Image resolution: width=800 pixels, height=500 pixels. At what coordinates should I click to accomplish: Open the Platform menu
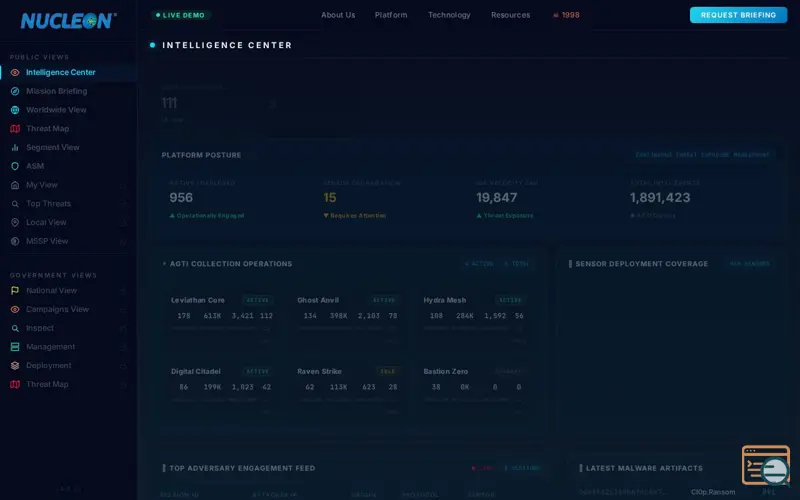(x=391, y=15)
